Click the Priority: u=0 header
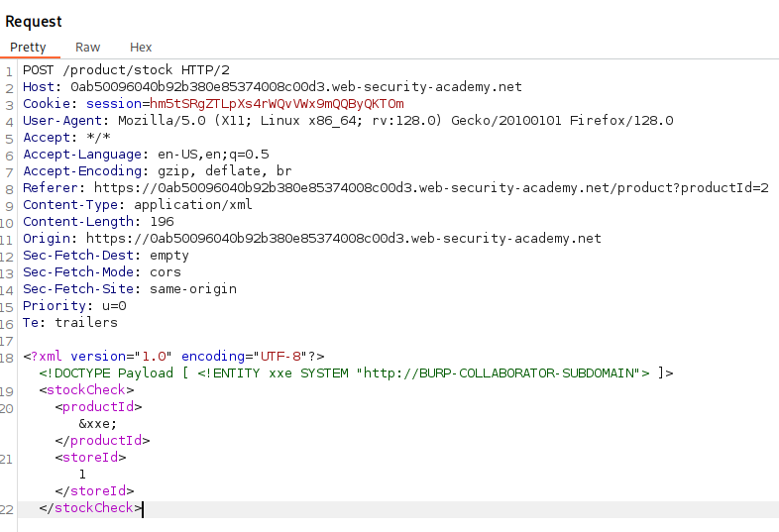779x532 pixels. pyautogui.click(x=74, y=306)
